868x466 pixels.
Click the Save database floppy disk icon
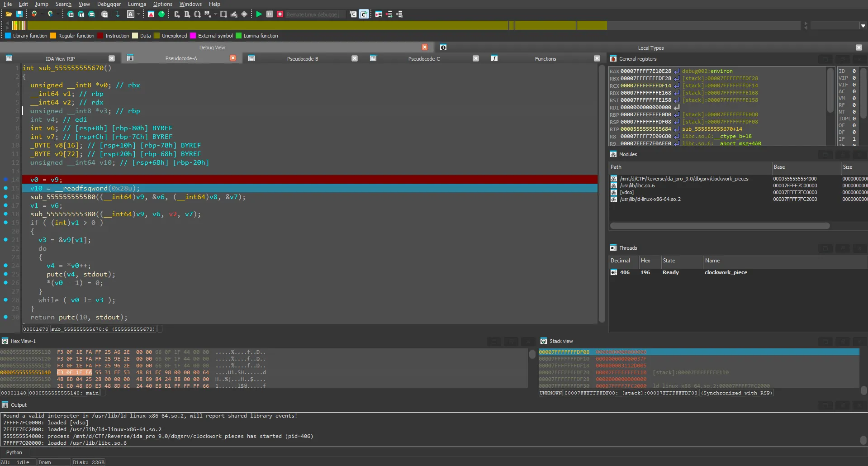click(19, 14)
